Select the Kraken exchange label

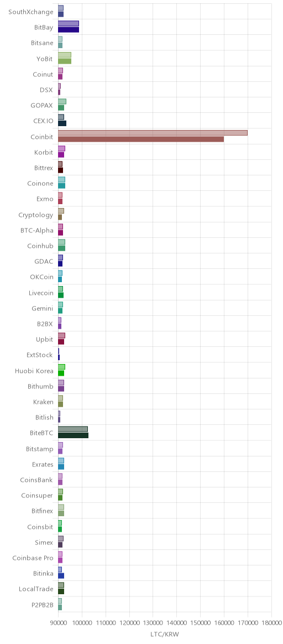pyautogui.click(x=43, y=402)
